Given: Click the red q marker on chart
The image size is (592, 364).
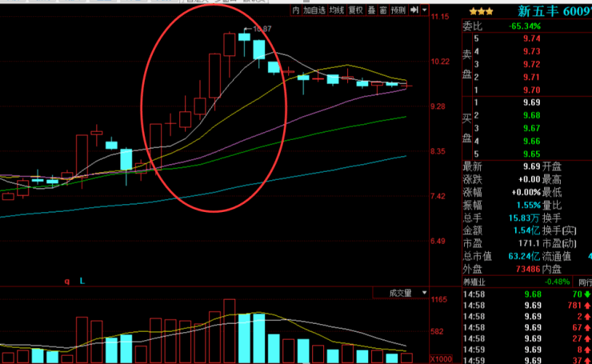Looking at the screenshot, I should (x=67, y=282).
